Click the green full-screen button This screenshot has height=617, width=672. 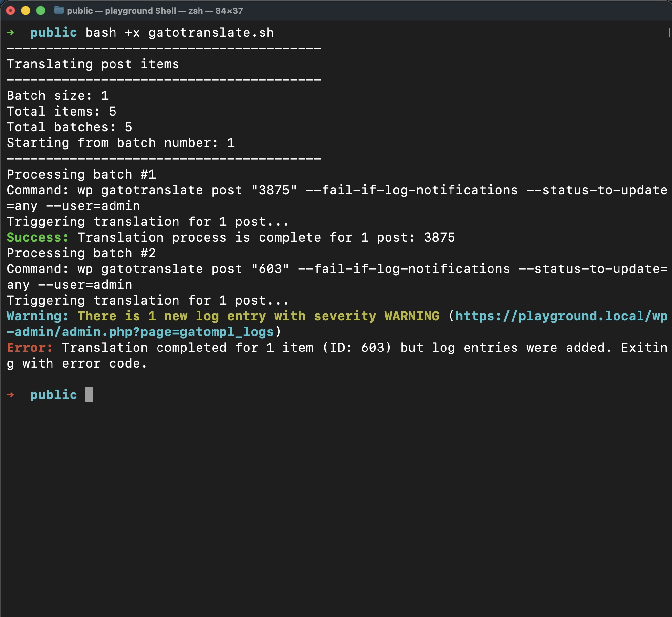coord(40,11)
